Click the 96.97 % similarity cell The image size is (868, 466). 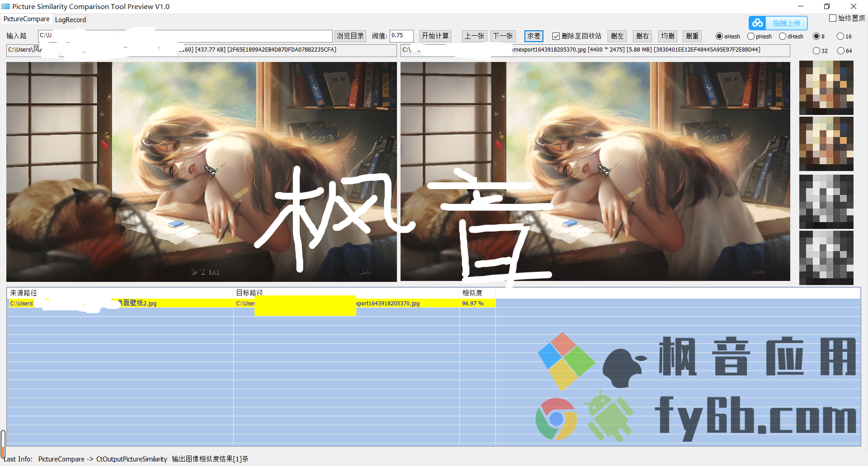click(477, 303)
